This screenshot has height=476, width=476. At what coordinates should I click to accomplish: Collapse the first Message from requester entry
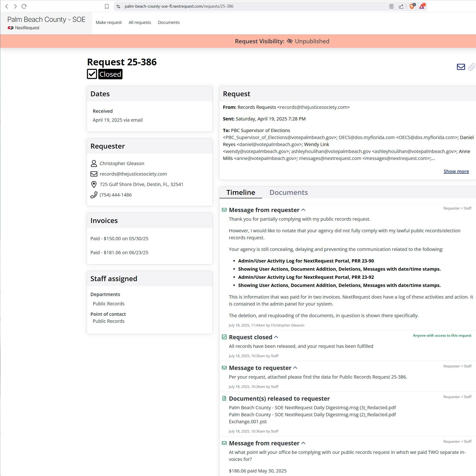coord(304,210)
